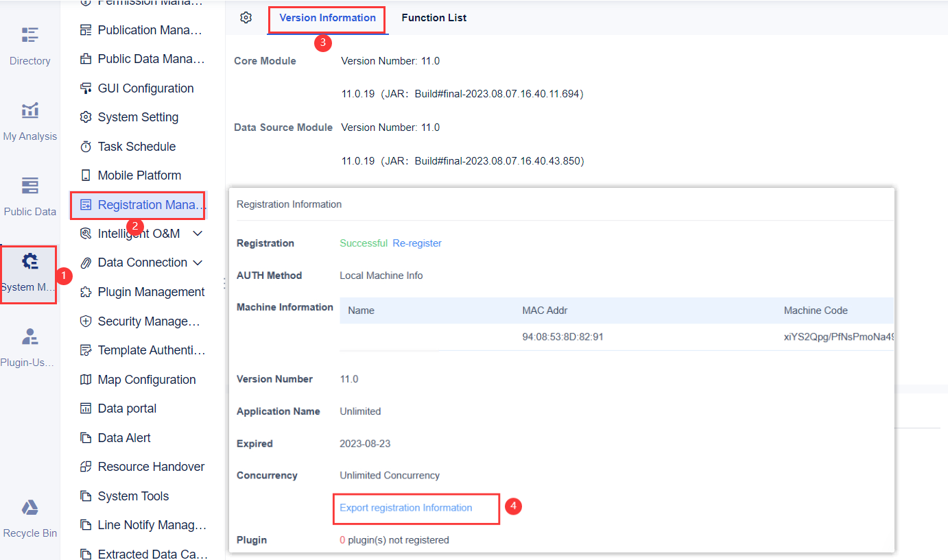This screenshot has height=560, width=948.
Task: Open the Recycle Bin section
Action: (x=29, y=515)
